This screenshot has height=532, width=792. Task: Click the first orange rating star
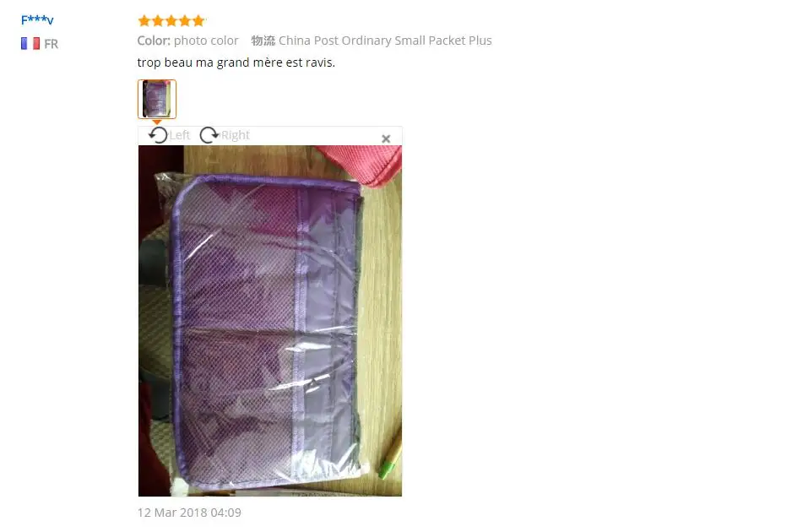point(144,21)
